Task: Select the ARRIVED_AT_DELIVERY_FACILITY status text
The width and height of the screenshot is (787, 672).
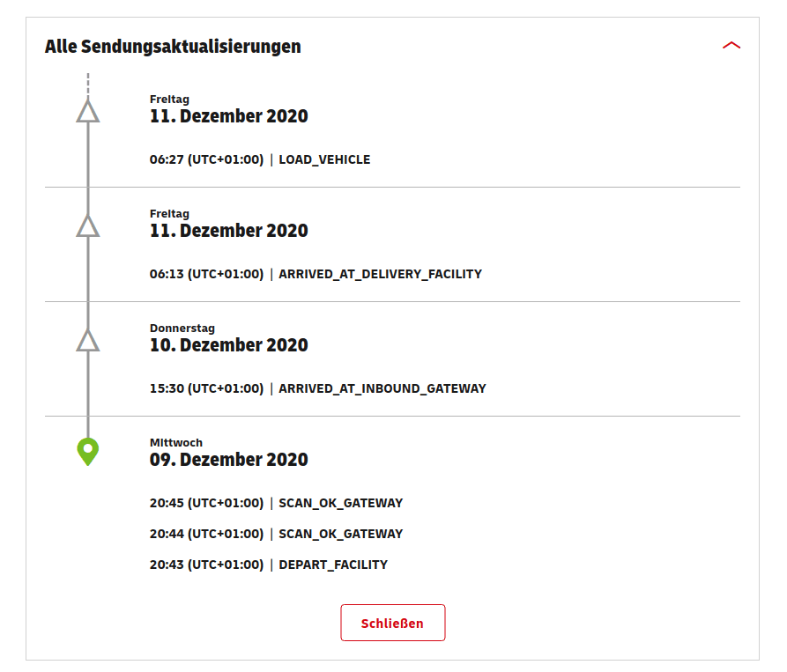Action: click(x=380, y=274)
